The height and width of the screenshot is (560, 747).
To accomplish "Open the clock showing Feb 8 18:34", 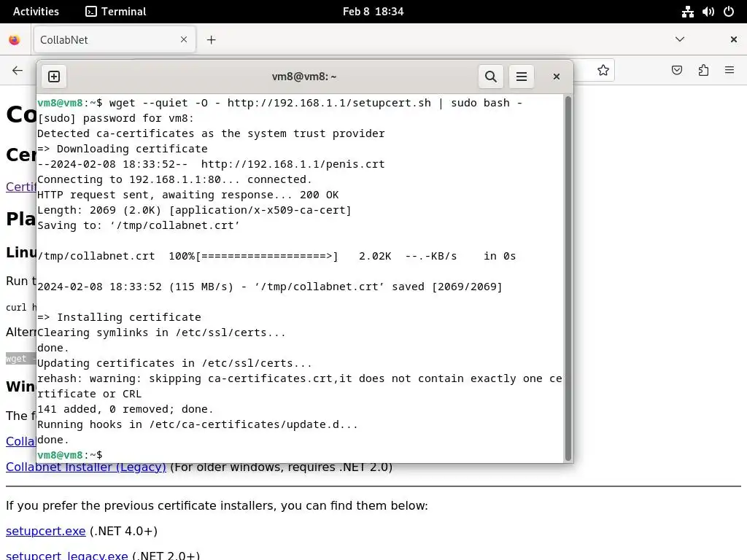I will pos(373,12).
